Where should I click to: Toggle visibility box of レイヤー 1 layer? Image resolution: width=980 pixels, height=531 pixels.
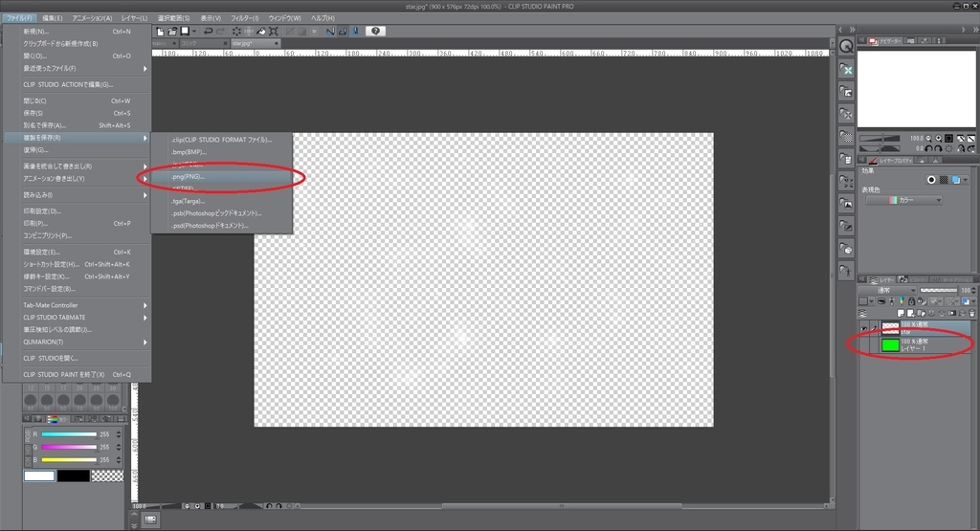click(864, 344)
